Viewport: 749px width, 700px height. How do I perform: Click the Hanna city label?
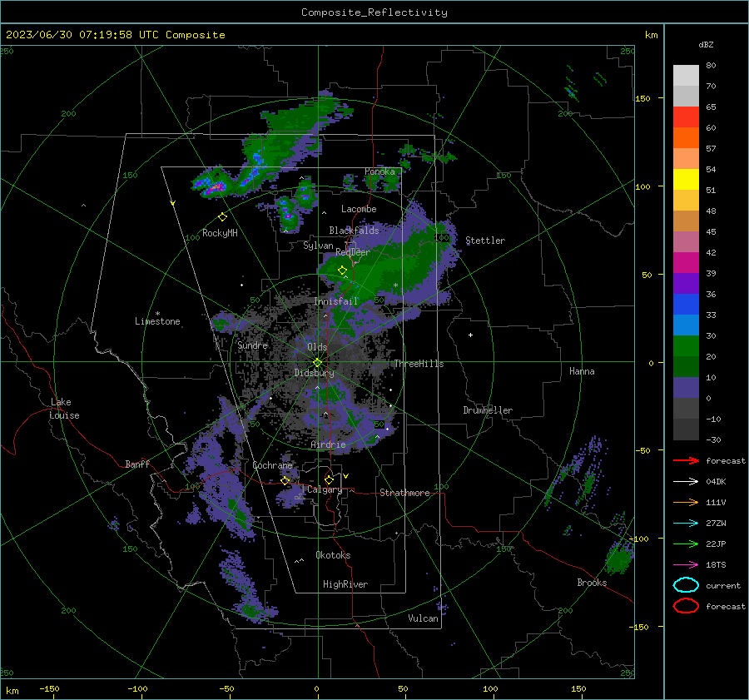(582, 371)
